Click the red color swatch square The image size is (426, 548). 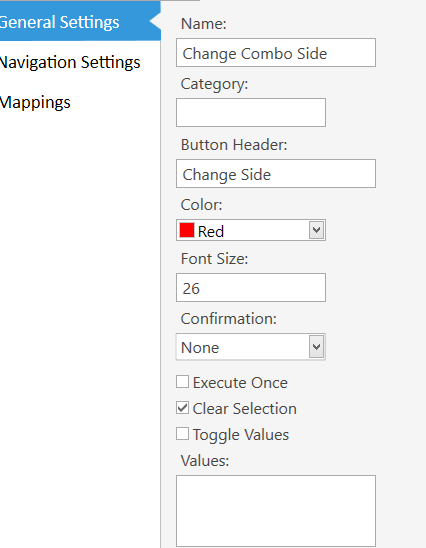tap(187, 230)
